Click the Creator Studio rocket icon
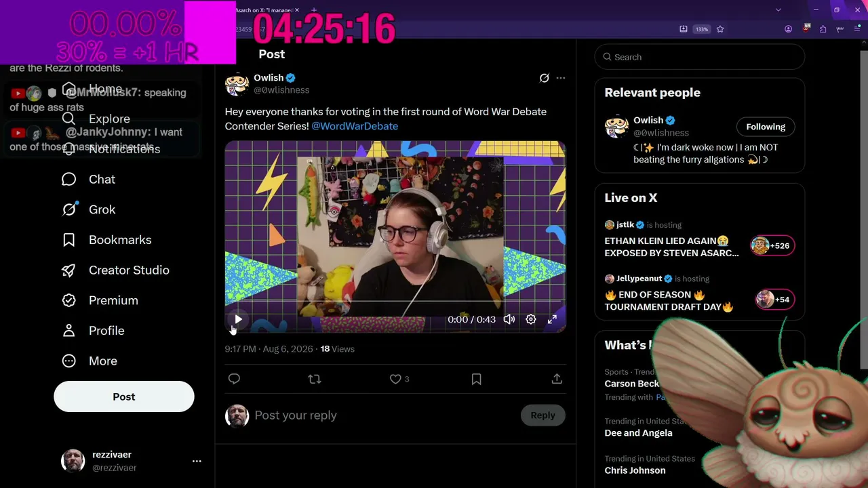The height and width of the screenshot is (488, 868). click(68, 270)
